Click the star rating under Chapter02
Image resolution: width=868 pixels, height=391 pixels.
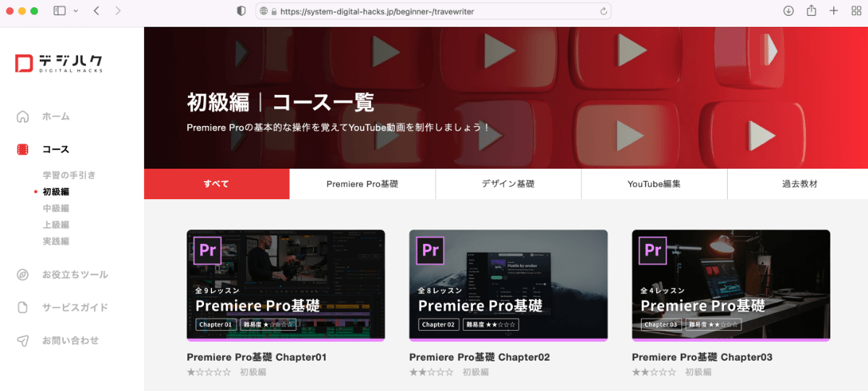pyautogui.click(x=432, y=372)
